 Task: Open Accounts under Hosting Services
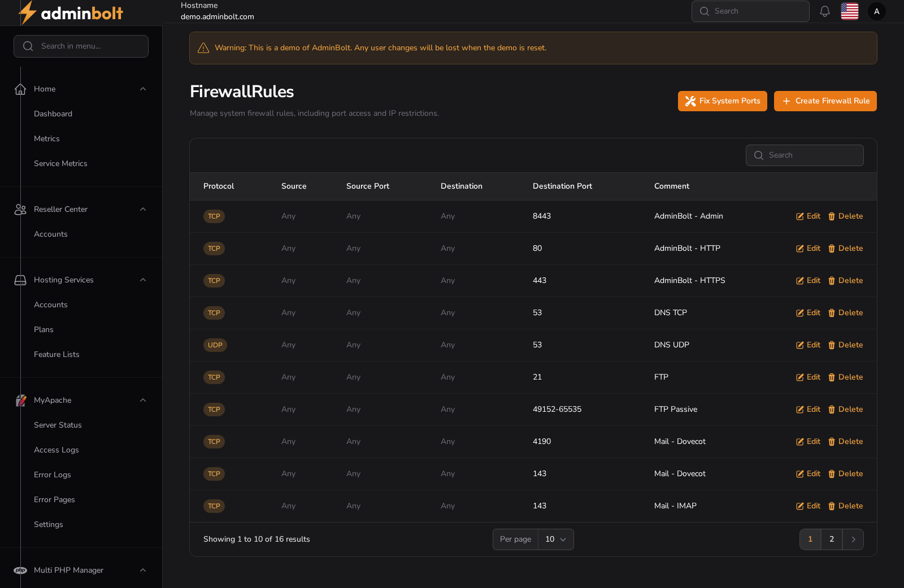point(51,304)
